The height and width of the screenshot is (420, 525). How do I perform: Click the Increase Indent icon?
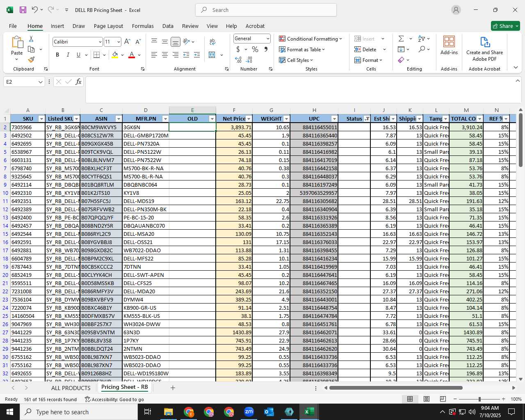click(x=197, y=55)
